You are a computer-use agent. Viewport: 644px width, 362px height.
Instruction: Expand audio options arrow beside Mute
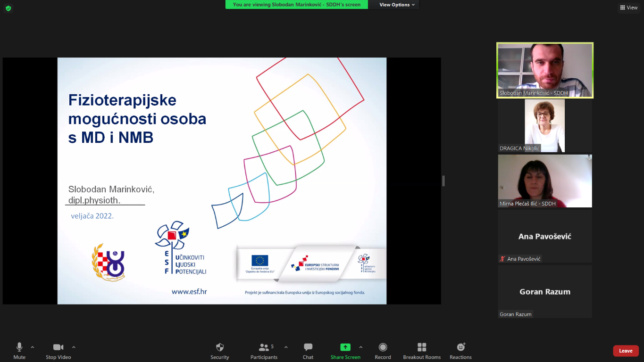click(x=33, y=347)
